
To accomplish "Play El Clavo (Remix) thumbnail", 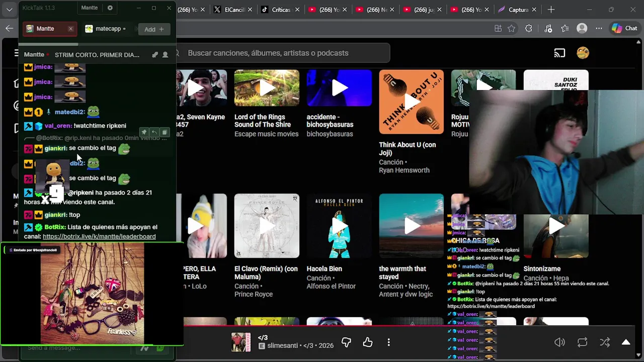I will tap(267, 226).
